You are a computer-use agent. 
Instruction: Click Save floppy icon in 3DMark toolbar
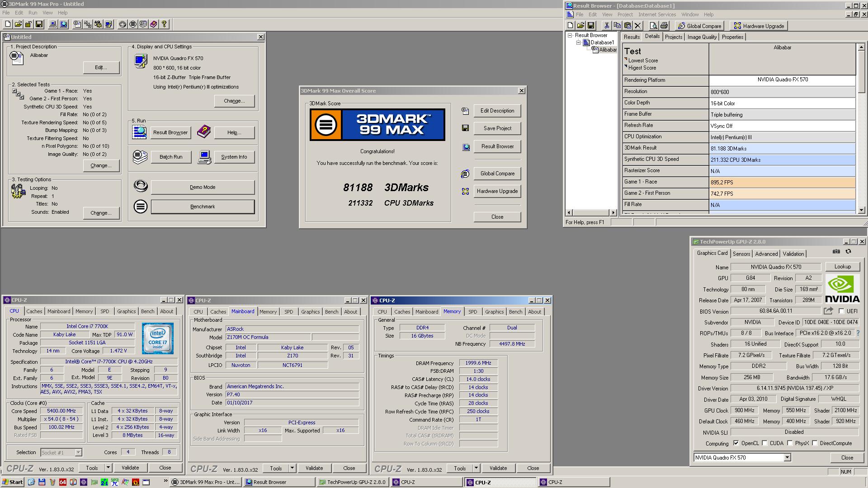[x=39, y=24]
